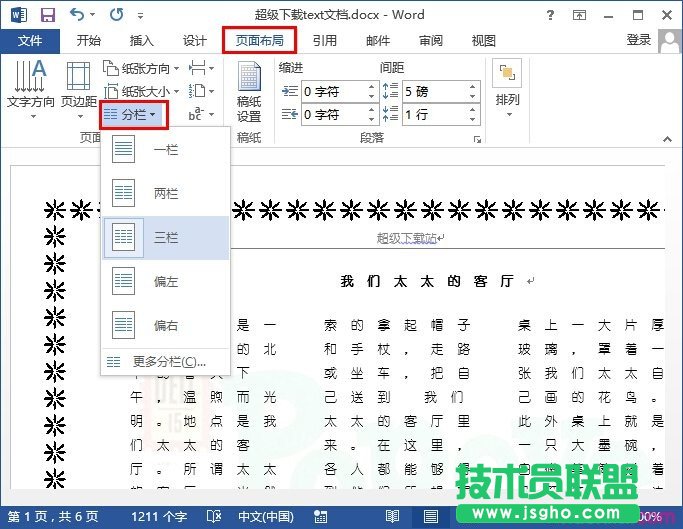This screenshot has width=683, height=529.
Task: Expand the 纸张方向 orientation dropdown
Action: point(141,68)
